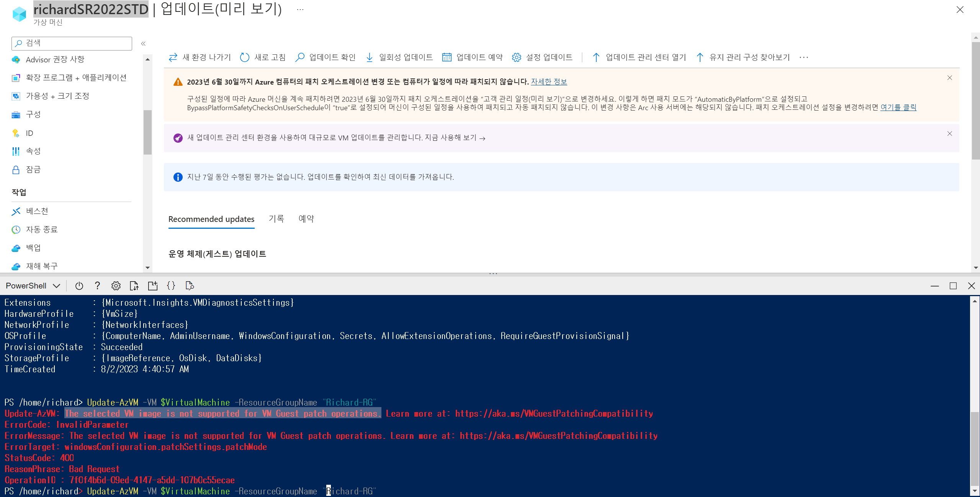Click the Cloud Shell restart power icon
This screenshot has height=497, width=980.
click(79, 286)
